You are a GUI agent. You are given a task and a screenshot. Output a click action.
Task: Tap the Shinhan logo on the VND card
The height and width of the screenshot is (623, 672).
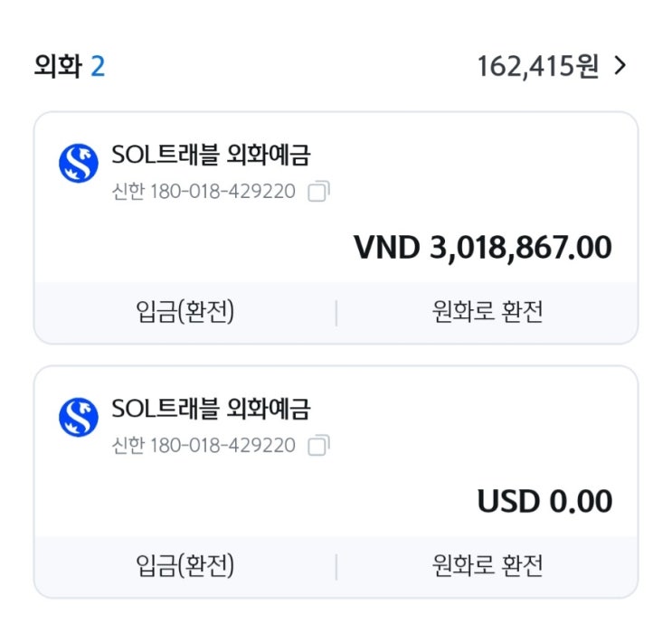pyautogui.click(x=78, y=163)
